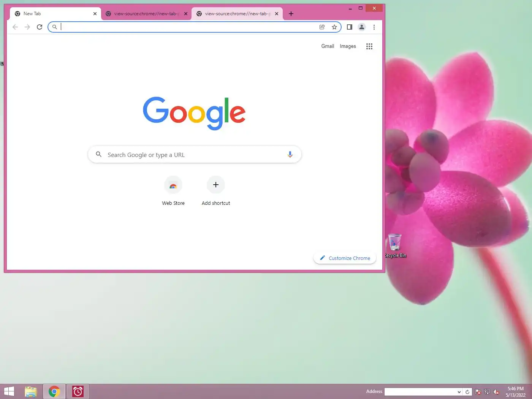The image size is (532, 399).
Task: Reload the current page
Action: click(x=40, y=27)
